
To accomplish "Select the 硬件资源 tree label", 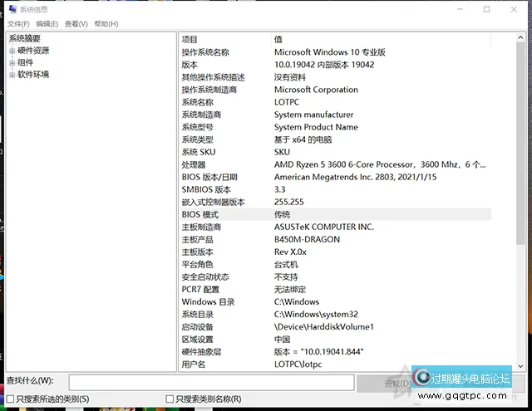I will [x=33, y=51].
